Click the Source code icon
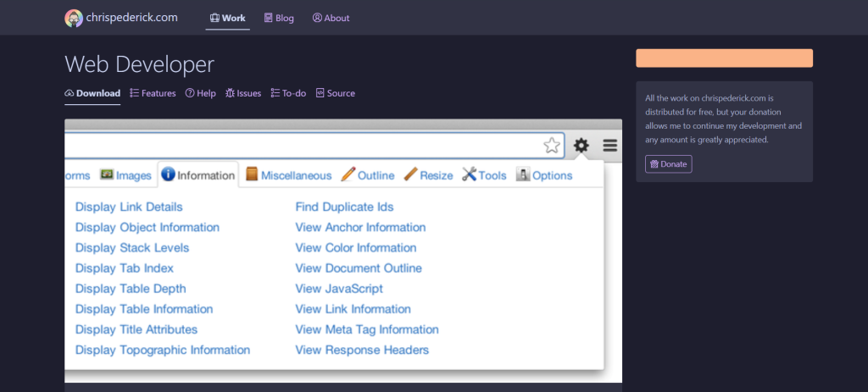Screen dimensions: 868x392 click(320, 93)
